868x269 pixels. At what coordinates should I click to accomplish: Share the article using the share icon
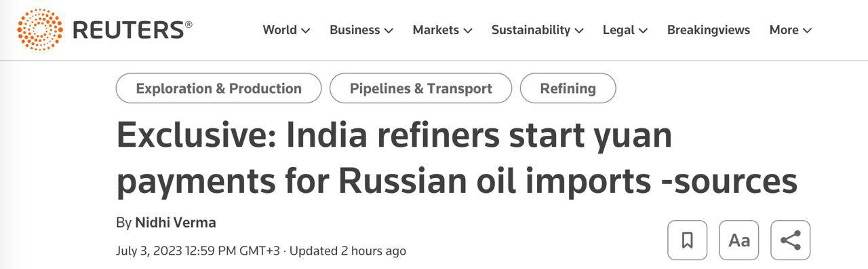click(791, 240)
